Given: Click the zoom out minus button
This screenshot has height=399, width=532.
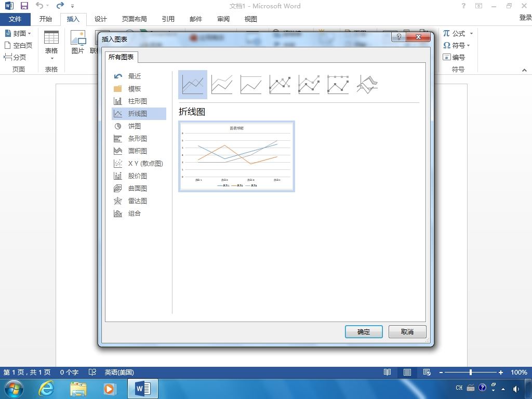Looking at the screenshot, I should [441, 372].
